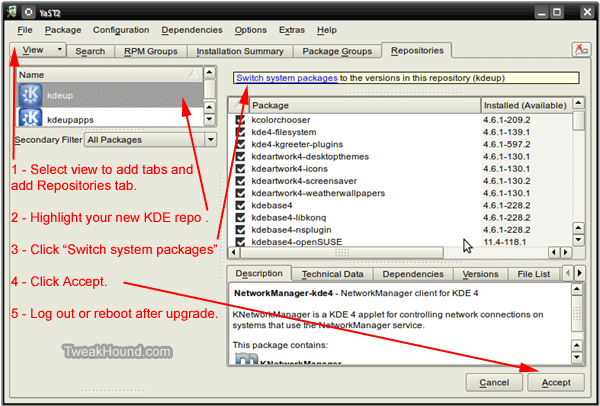Toggle the kdeartwork4-desktopthemes checkbox
The width and height of the screenshot is (600, 406).
coord(240,156)
